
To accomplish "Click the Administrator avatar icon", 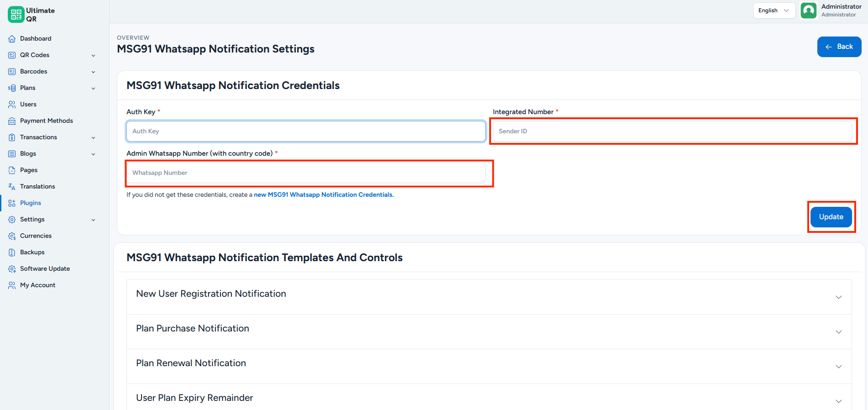I will click(809, 11).
